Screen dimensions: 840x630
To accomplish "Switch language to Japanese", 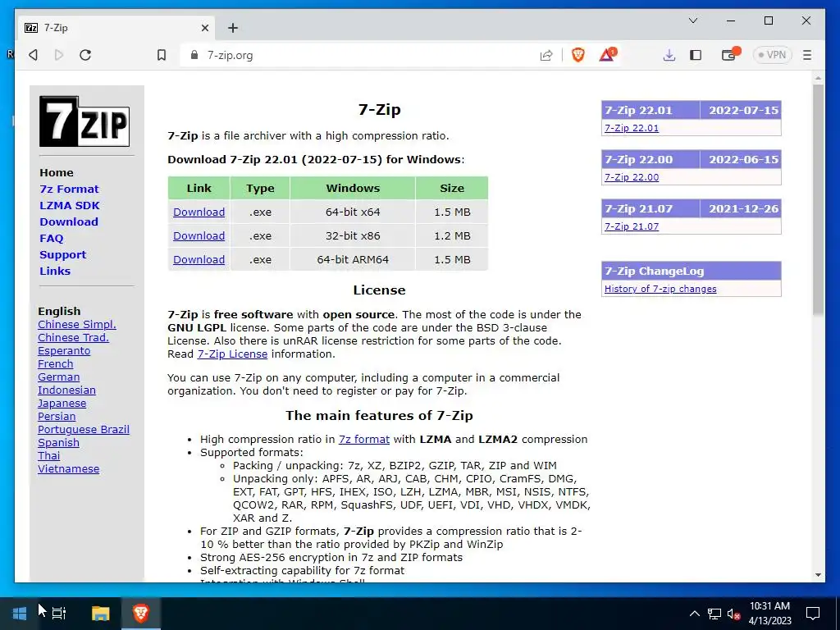I will (x=62, y=404).
